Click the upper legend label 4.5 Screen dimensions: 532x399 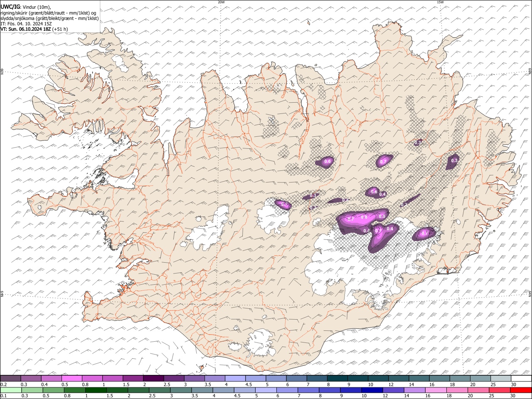pos(249,384)
